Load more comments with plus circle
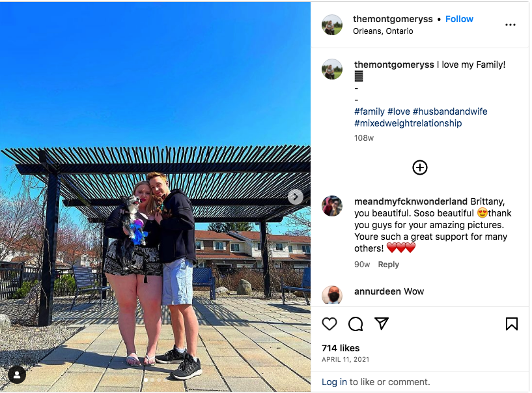The width and height of the screenshot is (532, 393). [x=420, y=167]
